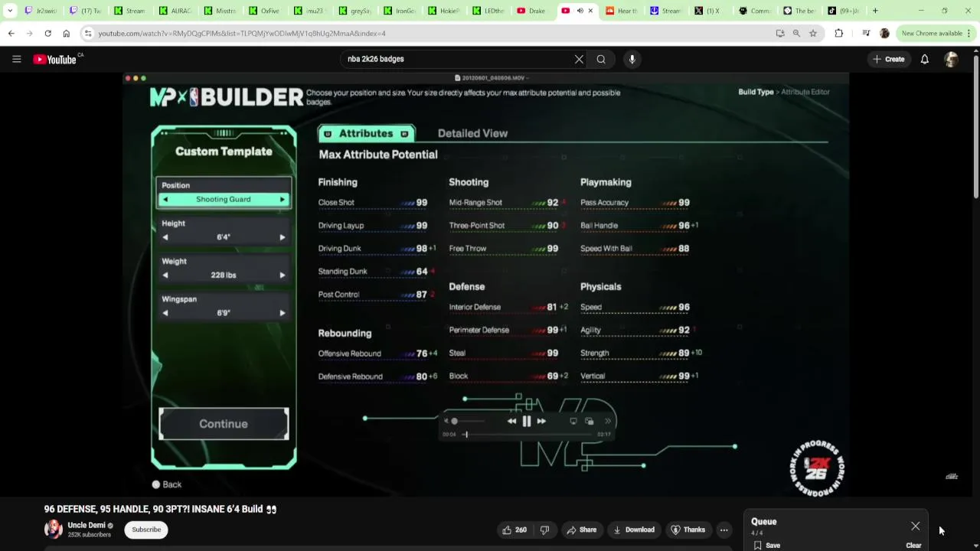Open the tab search dropdown arrow
The height and width of the screenshot is (551, 980).
click(x=10, y=11)
